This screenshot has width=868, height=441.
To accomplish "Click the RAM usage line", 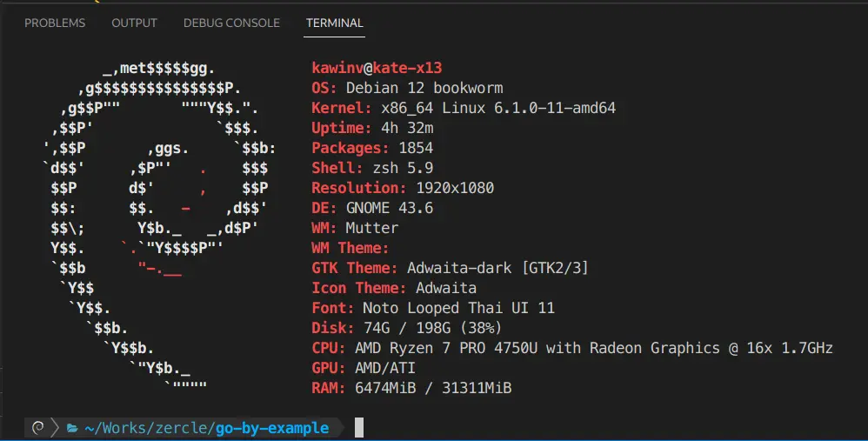I will pyautogui.click(x=411, y=388).
